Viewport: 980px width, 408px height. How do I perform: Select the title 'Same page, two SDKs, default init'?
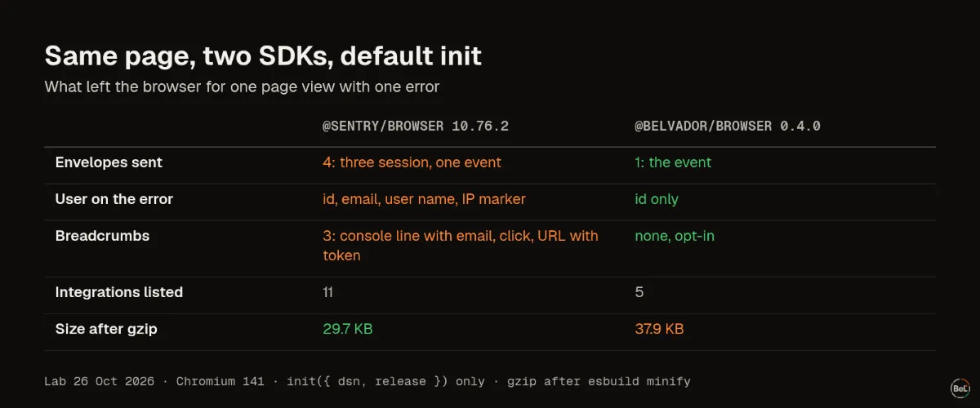263,55
